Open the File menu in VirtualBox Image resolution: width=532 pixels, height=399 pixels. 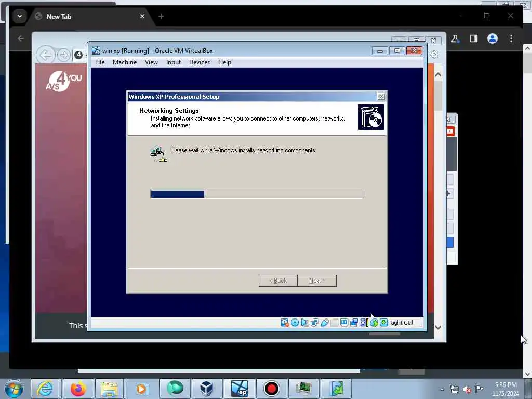coord(100,62)
